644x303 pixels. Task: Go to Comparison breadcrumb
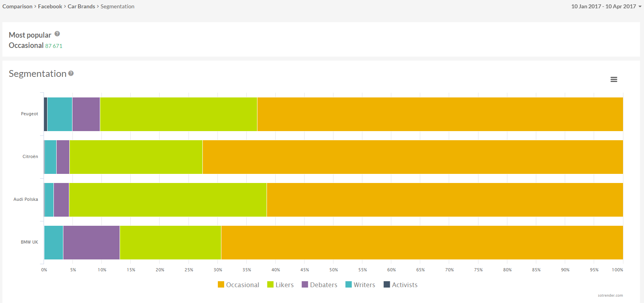[17, 6]
